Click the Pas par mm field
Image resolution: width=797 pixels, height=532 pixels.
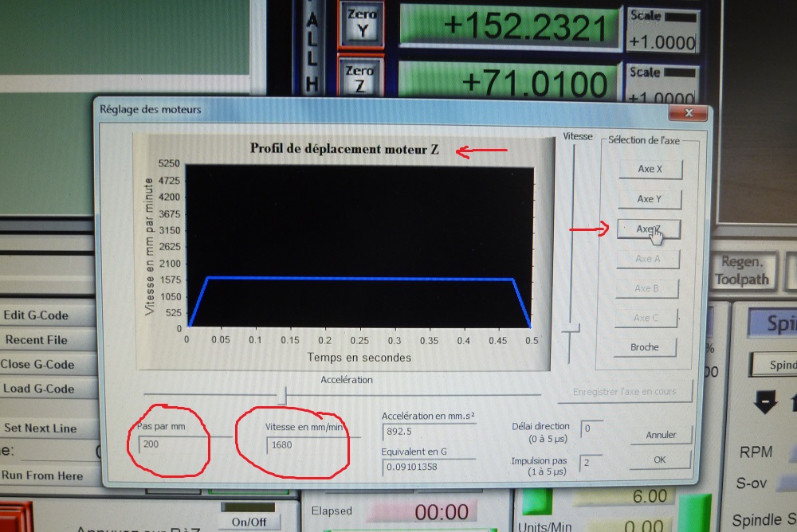coord(171,444)
